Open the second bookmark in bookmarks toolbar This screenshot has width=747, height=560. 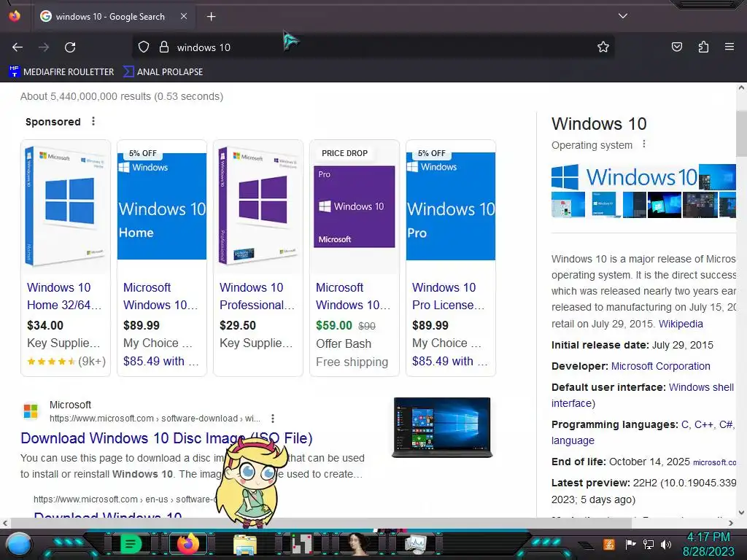pos(163,72)
